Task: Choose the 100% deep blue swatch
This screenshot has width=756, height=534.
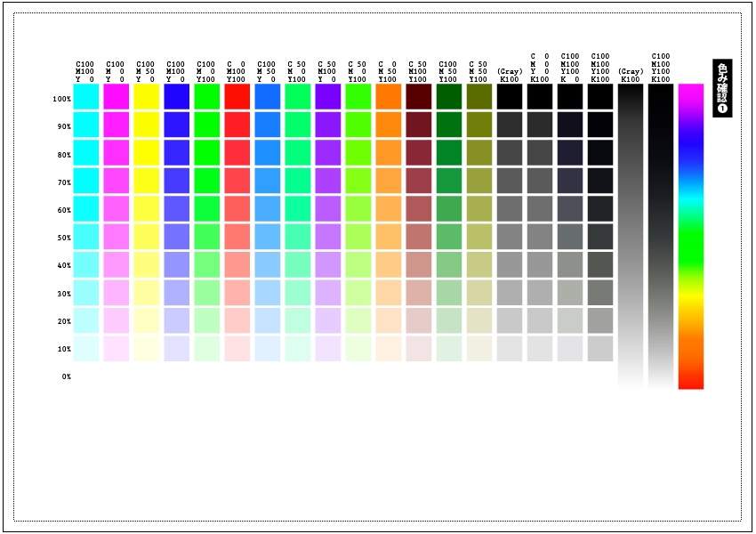Action: click(176, 96)
